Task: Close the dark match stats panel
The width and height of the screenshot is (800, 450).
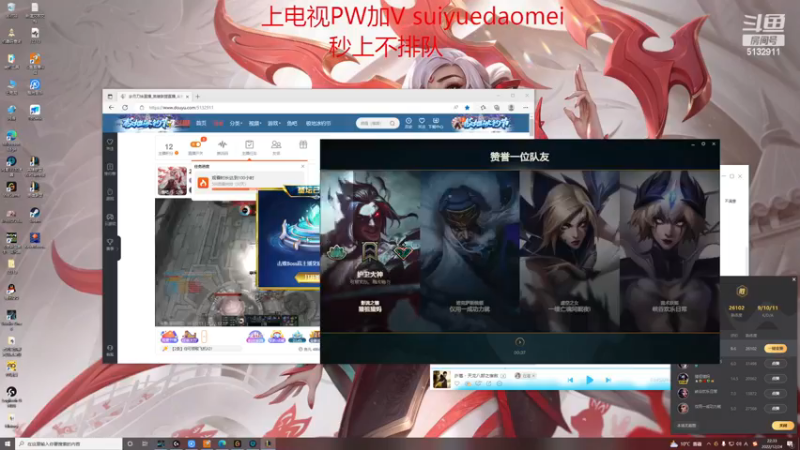Action: tap(794, 280)
